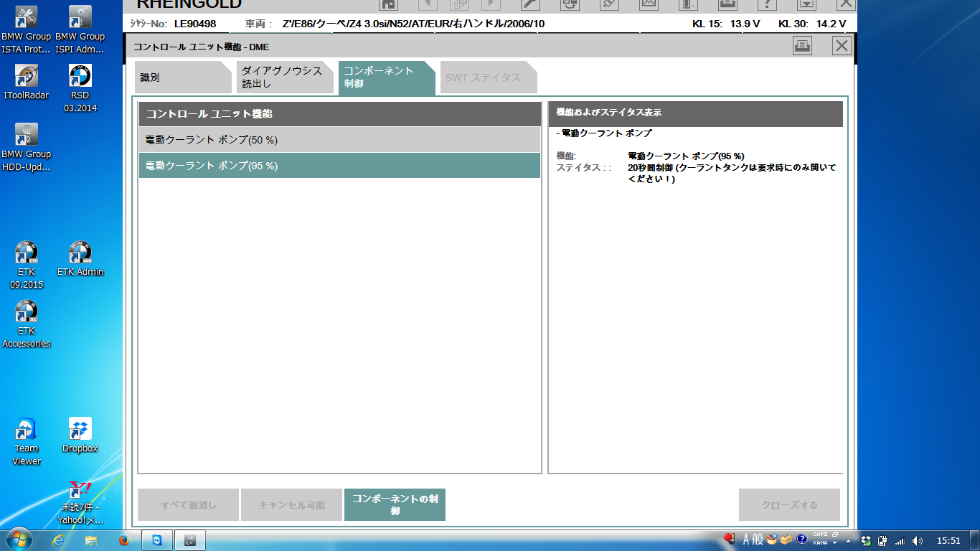Open the Dropbox desktop shortcut
Viewport: 980px width, 551px height.
click(80, 435)
